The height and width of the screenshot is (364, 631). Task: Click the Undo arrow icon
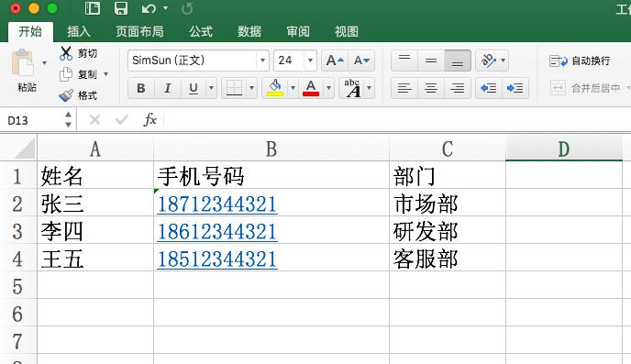(149, 8)
